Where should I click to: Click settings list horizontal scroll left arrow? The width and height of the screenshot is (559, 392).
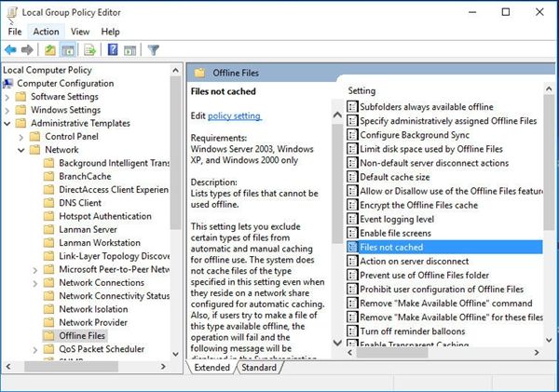[350, 353]
